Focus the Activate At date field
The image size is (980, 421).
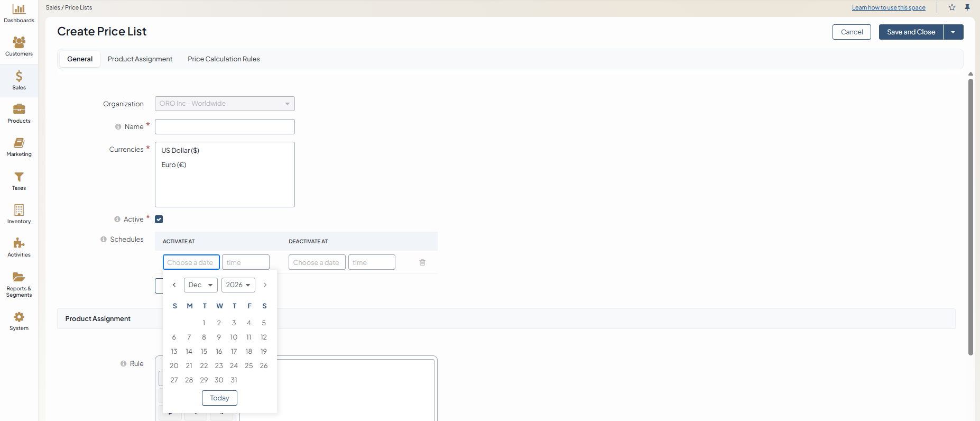(x=191, y=262)
